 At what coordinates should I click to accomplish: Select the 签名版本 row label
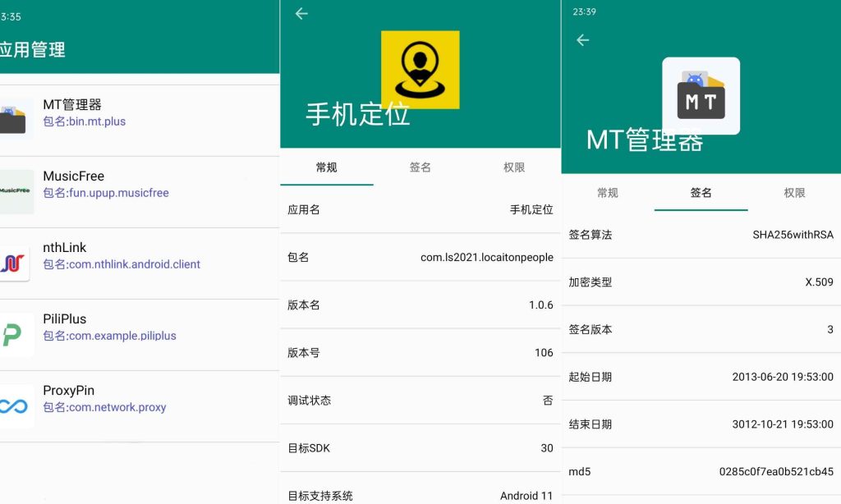click(x=590, y=330)
